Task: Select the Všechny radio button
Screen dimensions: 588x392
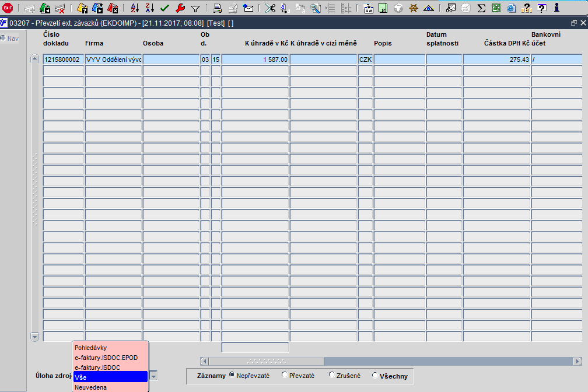Action: coord(374,375)
